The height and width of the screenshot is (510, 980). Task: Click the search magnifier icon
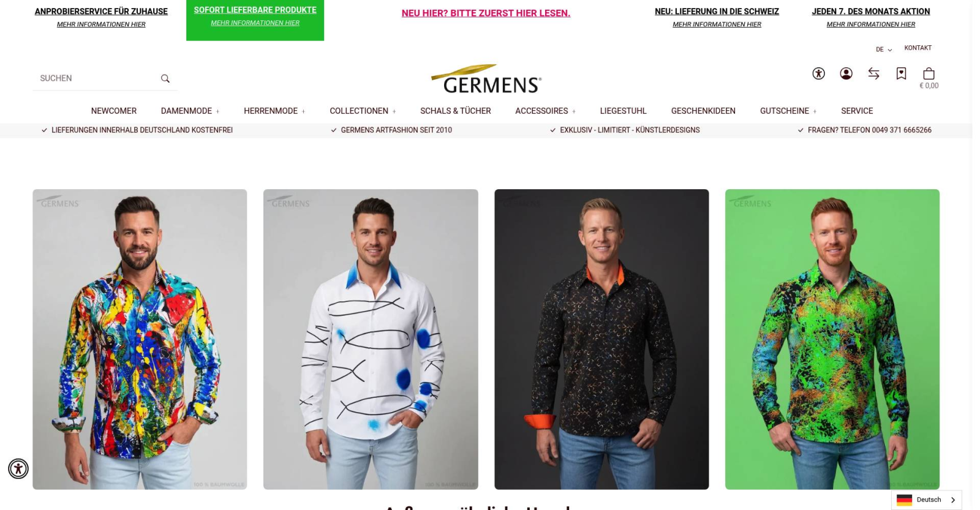[165, 78]
